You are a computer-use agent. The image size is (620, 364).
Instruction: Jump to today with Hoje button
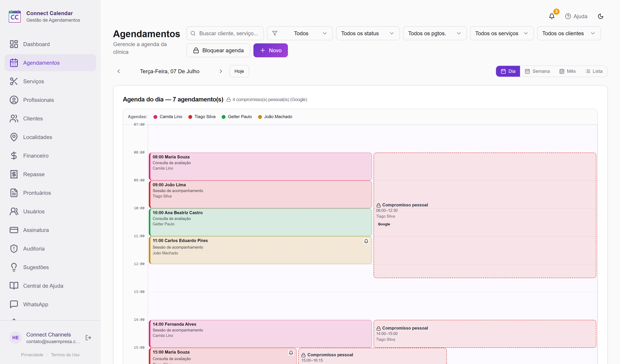(x=239, y=71)
